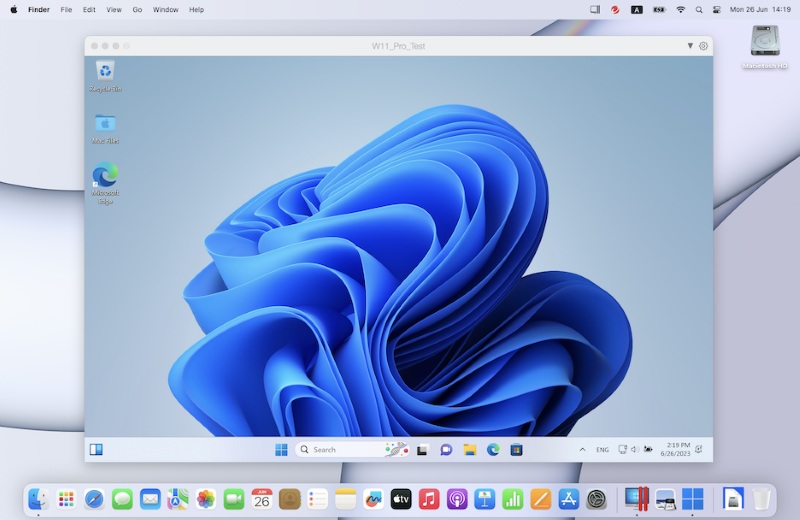
Task: Open network status in Windows tray
Action: point(622,449)
